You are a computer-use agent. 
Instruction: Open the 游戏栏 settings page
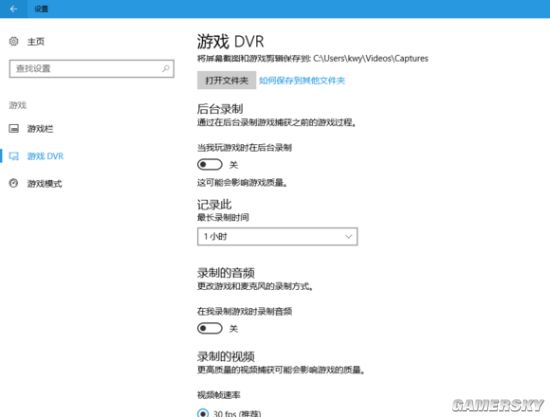(x=40, y=129)
